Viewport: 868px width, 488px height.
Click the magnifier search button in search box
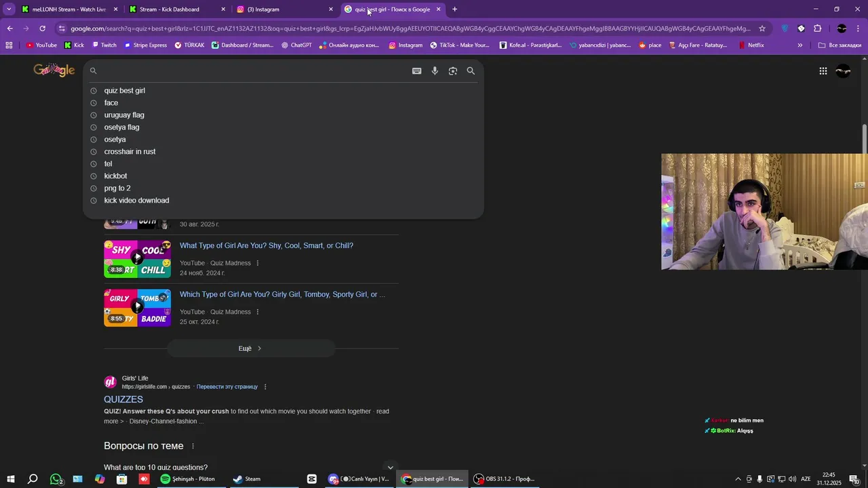click(x=471, y=70)
